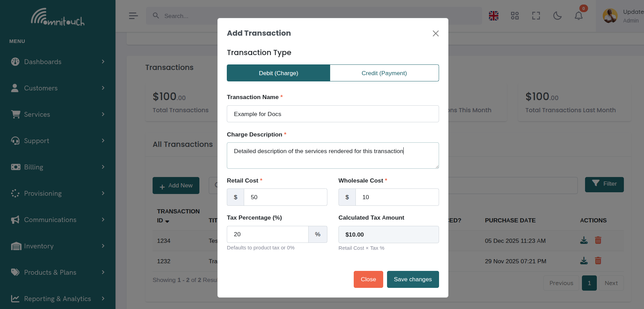
Task: Select Credit (Payment) transaction type
Action: pyautogui.click(x=384, y=73)
